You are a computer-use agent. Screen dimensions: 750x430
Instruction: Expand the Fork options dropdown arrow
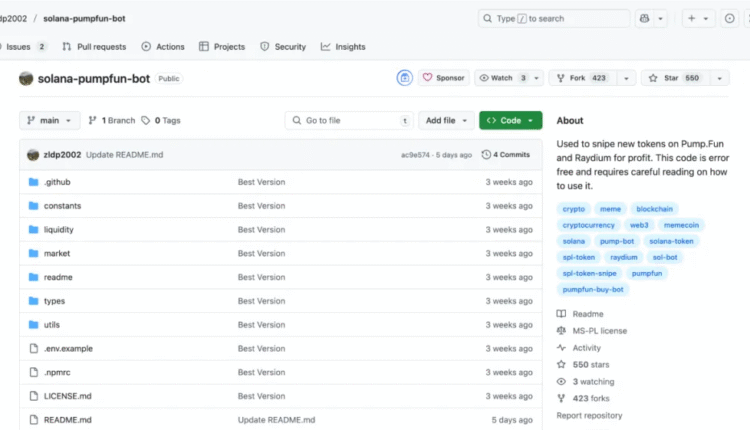coord(627,78)
